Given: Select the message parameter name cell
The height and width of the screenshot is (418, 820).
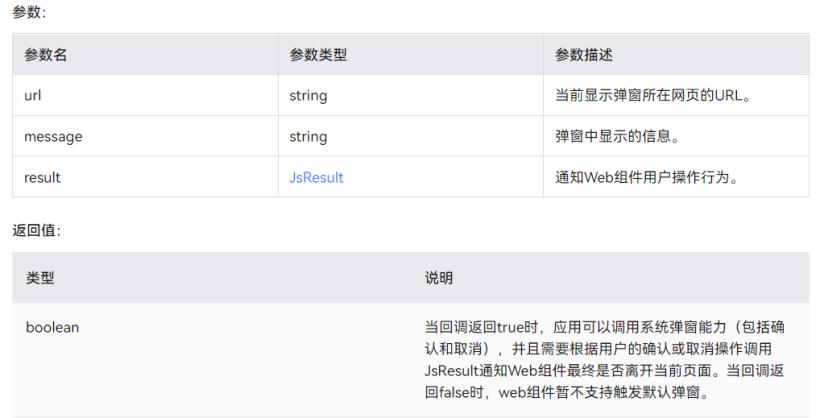Looking at the screenshot, I should (x=53, y=137).
